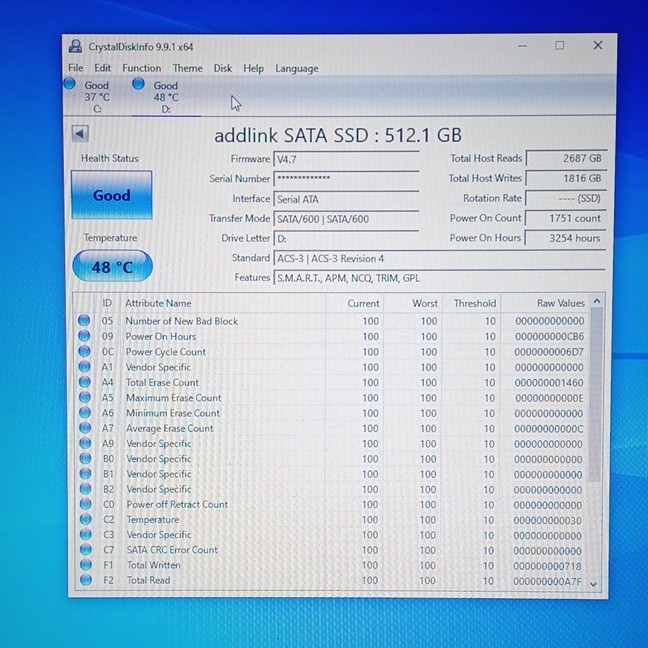Image resolution: width=648 pixels, height=648 pixels.
Task: Click status orb for Total Read
Action: [x=86, y=580]
